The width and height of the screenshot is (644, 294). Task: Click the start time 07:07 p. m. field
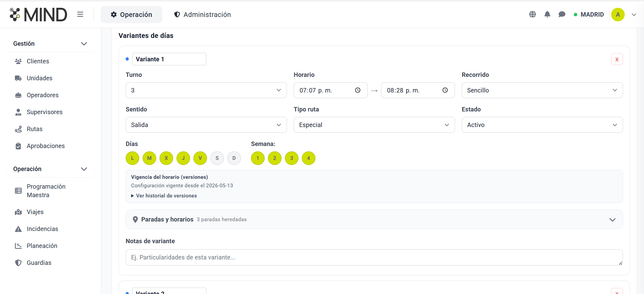[330, 90]
